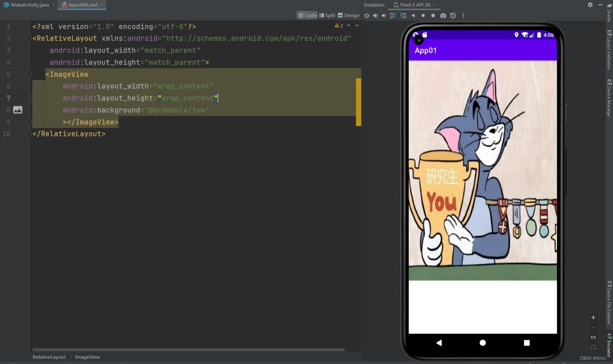Image resolution: width=613 pixels, height=364 pixels.
Task: Go to previous highlighted problem arrow
Action: click(349, 25)
